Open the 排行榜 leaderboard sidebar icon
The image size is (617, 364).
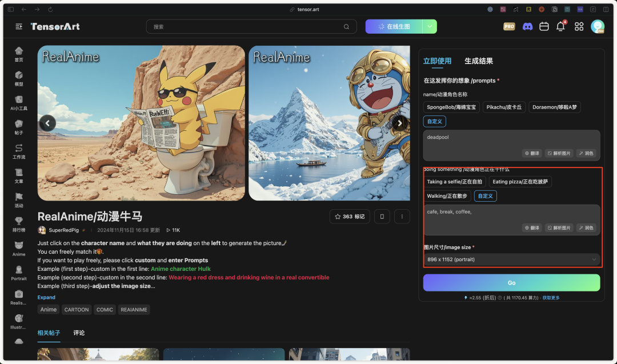[19, 225]
